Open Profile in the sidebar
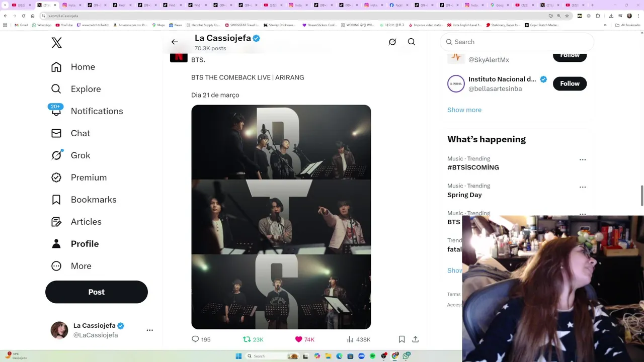This screenshot has width=644, height=362. click(x=75, y=244)
